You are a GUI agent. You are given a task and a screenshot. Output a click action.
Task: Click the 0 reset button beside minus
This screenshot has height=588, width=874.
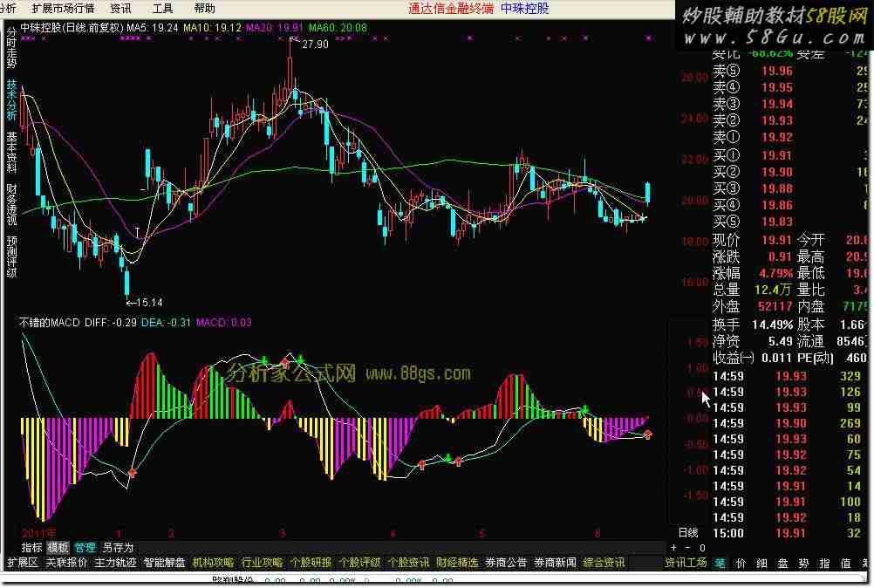point(702,548)
